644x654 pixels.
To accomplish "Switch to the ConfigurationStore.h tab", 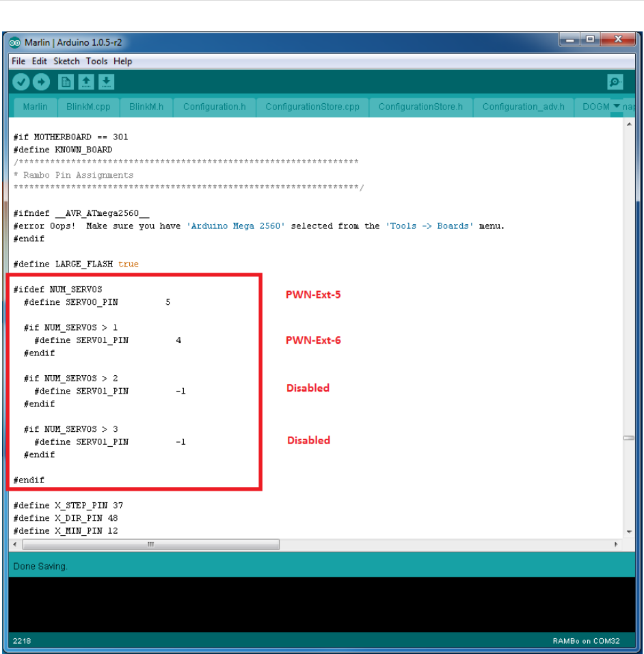I will [x=420, y=107].
